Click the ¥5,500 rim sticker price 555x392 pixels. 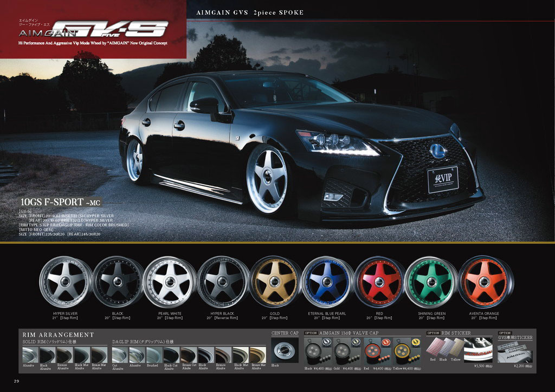tap(483, 366)
